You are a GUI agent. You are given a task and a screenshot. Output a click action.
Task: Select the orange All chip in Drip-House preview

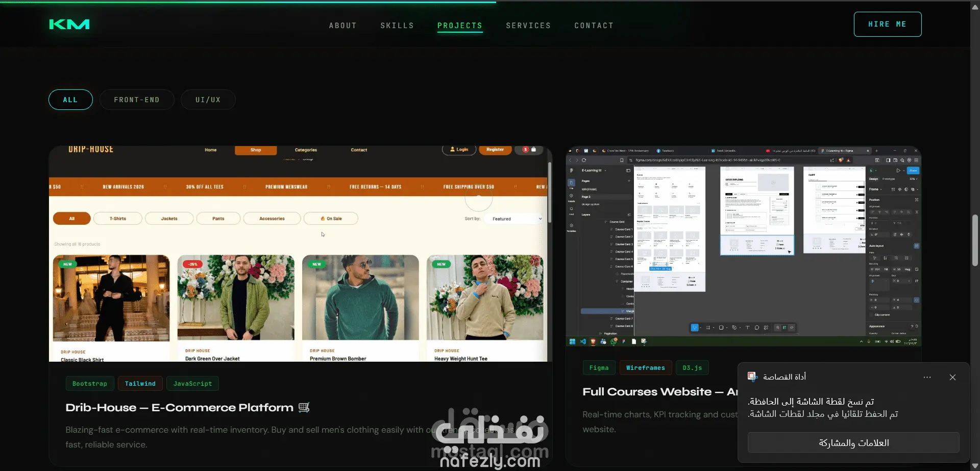(72, 219)
